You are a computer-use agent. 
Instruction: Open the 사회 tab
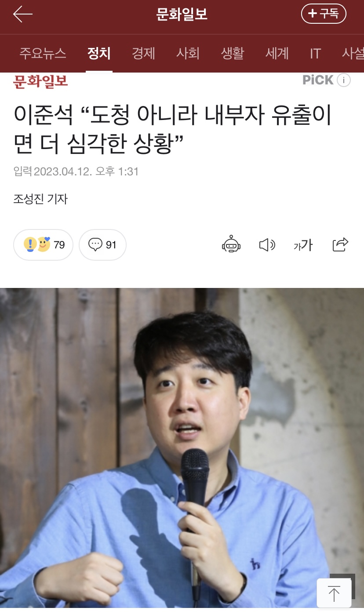(x=188, y=54)
